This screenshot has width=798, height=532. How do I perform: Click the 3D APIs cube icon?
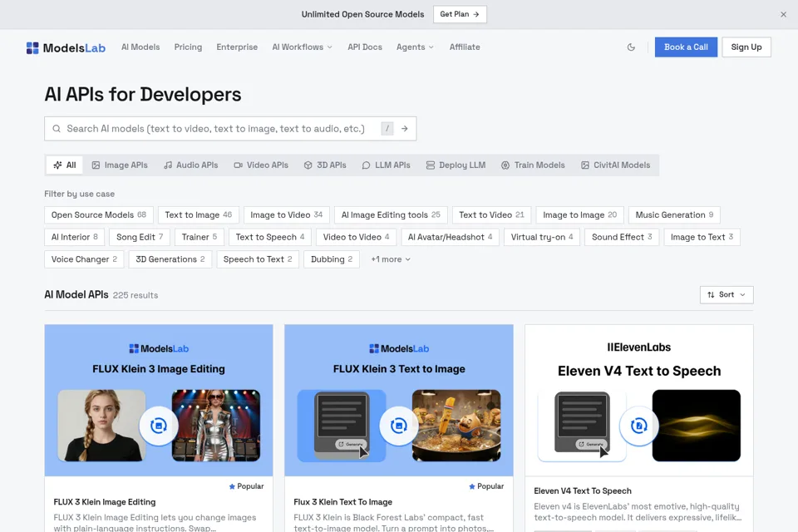point(308,165)
